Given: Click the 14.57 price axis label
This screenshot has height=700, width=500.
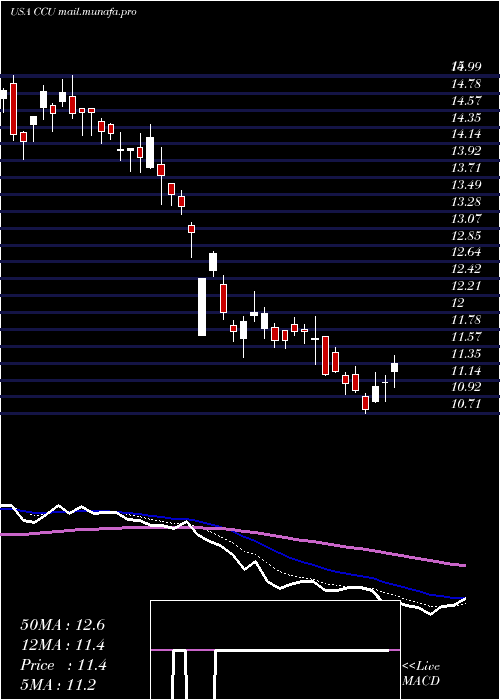Looking at the screenshot, I should [x=466, y=101].
